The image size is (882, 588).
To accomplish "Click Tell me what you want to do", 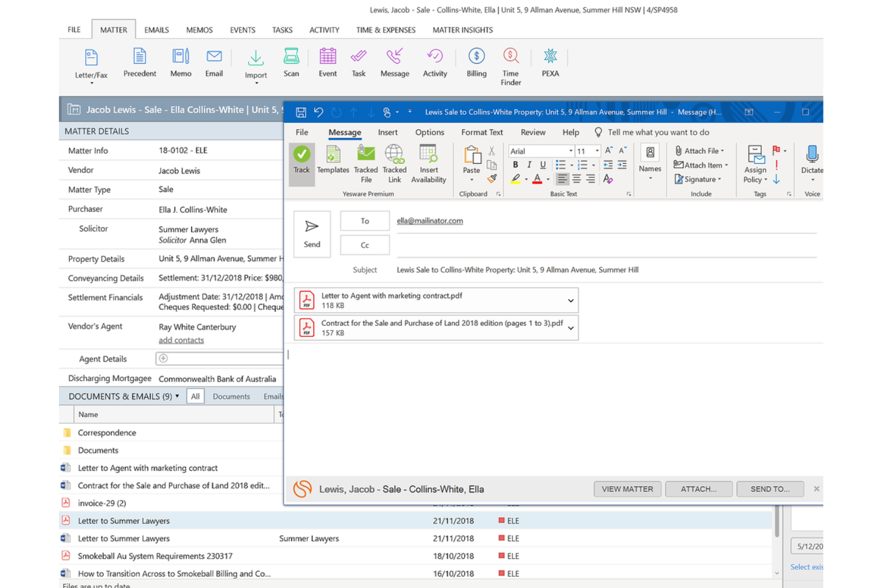I will (658, 132).
